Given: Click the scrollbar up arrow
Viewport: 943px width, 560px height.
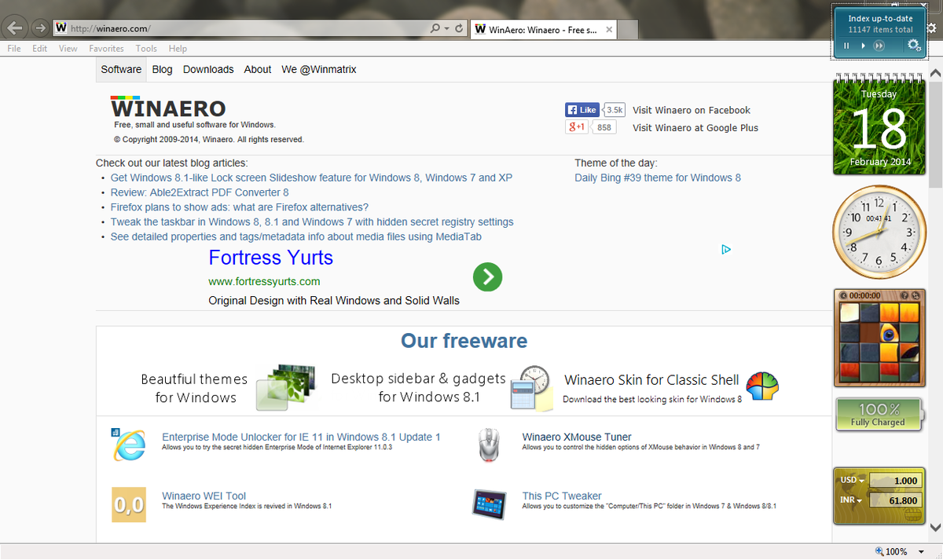Looking at the screenshot, I should pyautogui.click(x=935, y=72).
